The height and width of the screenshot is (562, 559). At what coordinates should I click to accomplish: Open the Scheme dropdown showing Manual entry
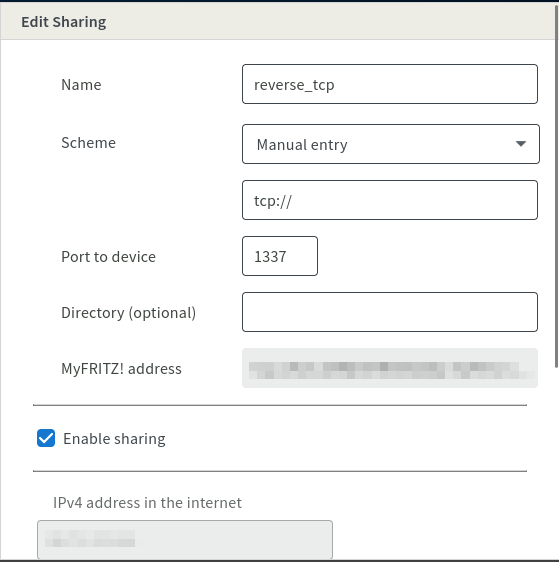[x=391, y=144]
